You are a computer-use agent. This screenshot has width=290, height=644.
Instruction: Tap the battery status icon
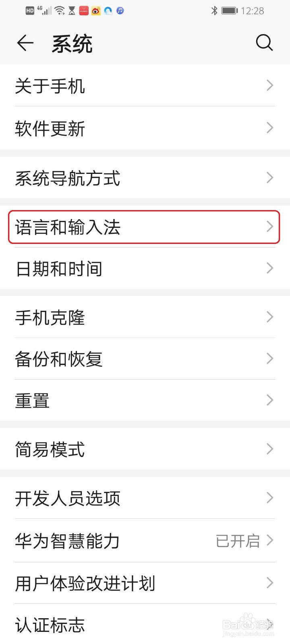(230, 11)
